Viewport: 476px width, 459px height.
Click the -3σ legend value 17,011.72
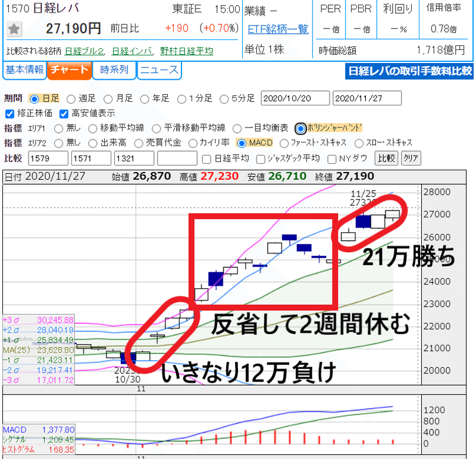55,380
